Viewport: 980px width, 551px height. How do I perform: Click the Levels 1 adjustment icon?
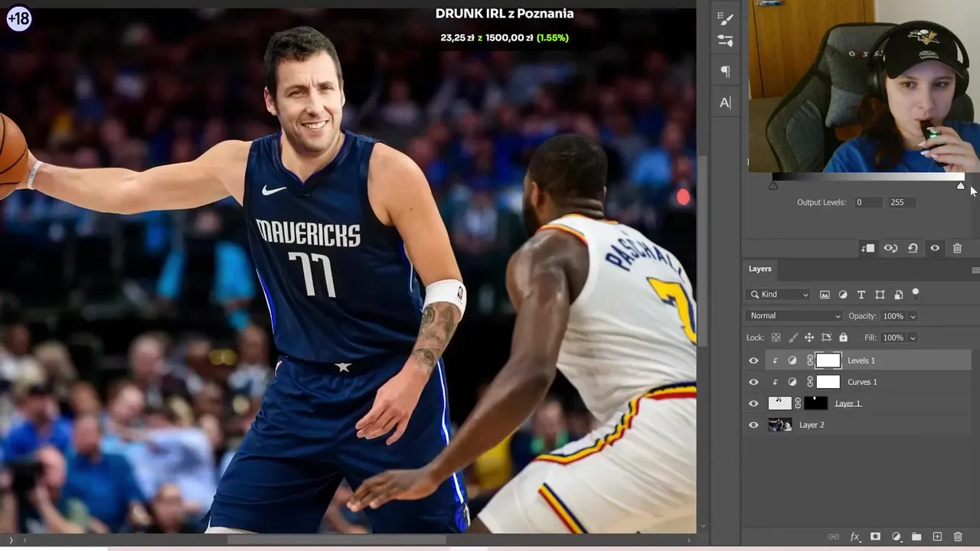click(792, 360)
